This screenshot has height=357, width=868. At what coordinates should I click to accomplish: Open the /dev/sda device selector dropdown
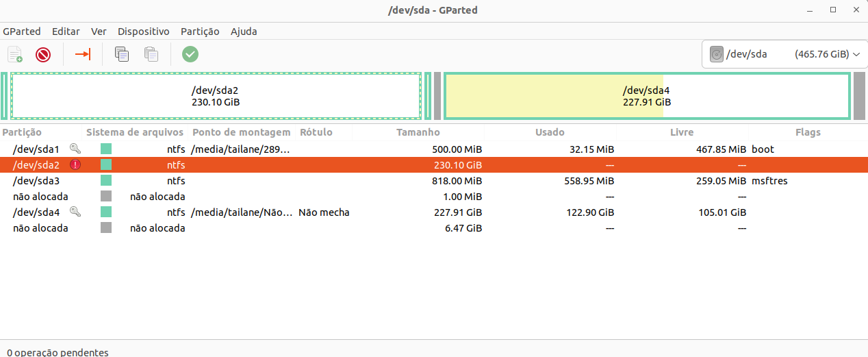[784, 54]
